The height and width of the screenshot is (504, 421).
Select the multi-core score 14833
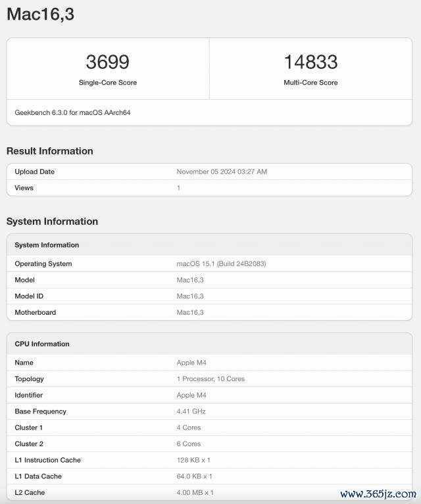pos(310,62)
